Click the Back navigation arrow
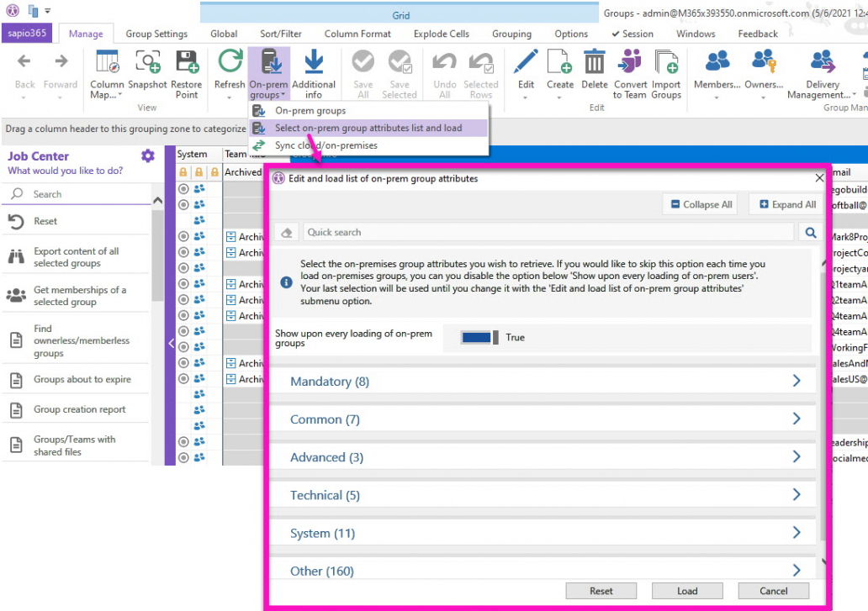 pyautogui.click(x=24, y=62)
